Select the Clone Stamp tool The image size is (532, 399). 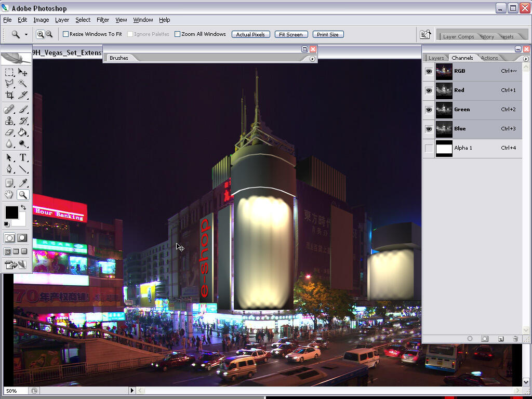tap(9, 121)
